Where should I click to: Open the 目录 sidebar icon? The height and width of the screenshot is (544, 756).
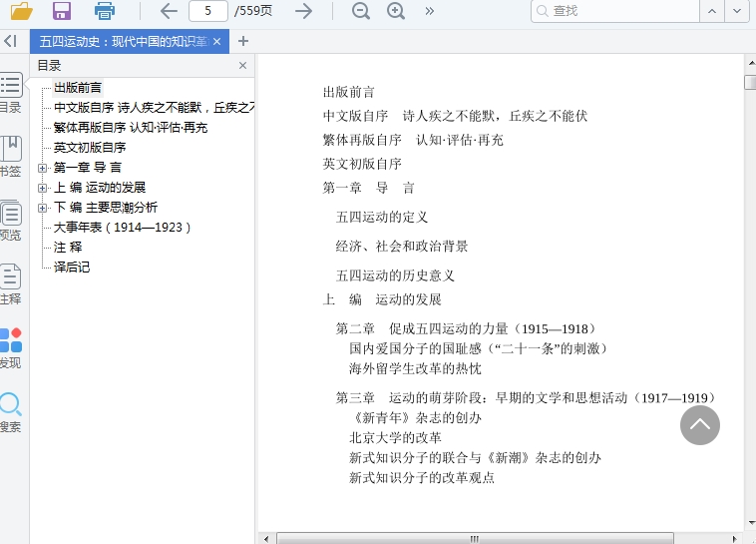(x=11, y=93)
